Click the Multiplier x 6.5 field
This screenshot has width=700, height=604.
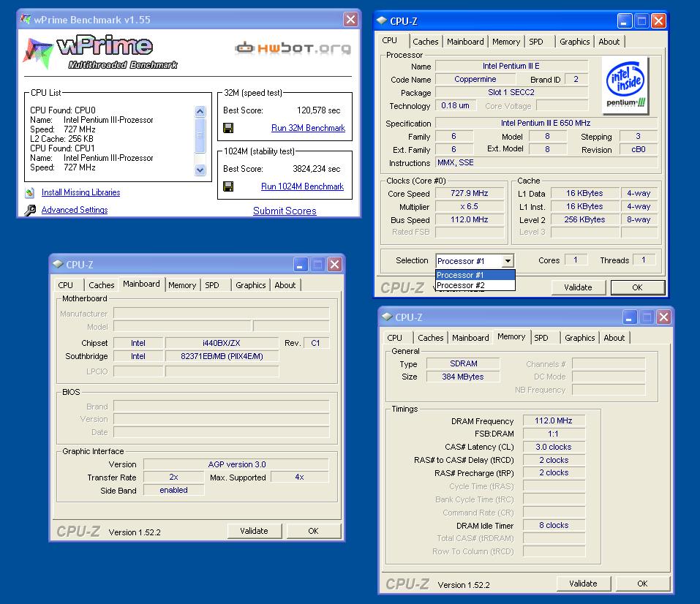tap(469, 206)
